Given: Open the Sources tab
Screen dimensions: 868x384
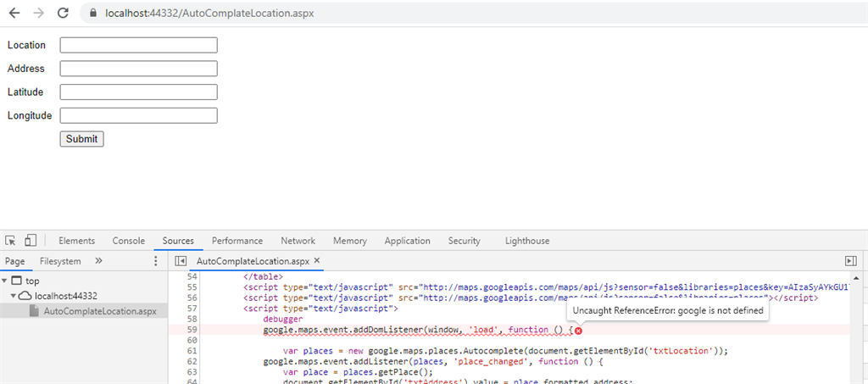Looking at the screenshot, I should tap(178, 241).
